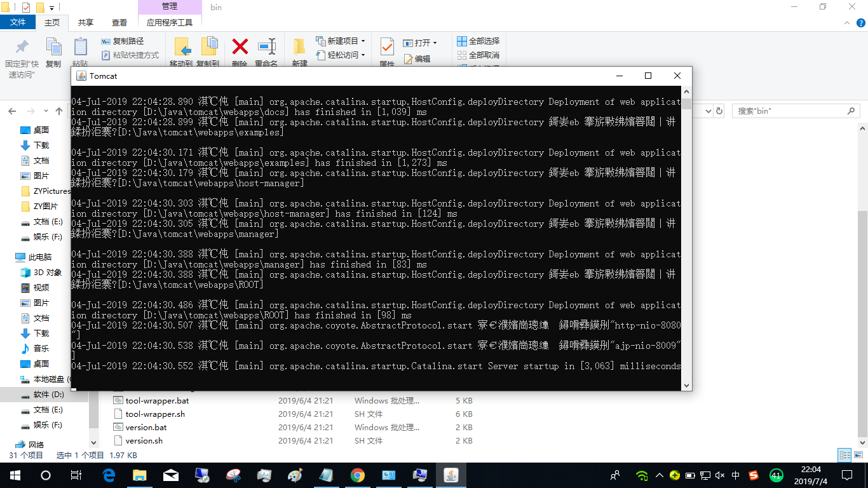The image size is (868, 488).
Task: Select 音乐 (Music) in navigation pane
Action: click(x=35, y=348)
